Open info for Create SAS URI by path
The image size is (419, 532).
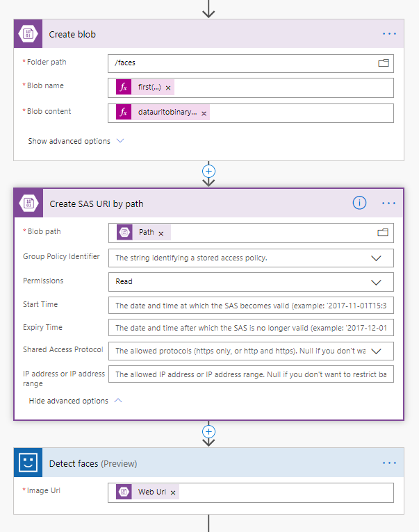(359, 203)
